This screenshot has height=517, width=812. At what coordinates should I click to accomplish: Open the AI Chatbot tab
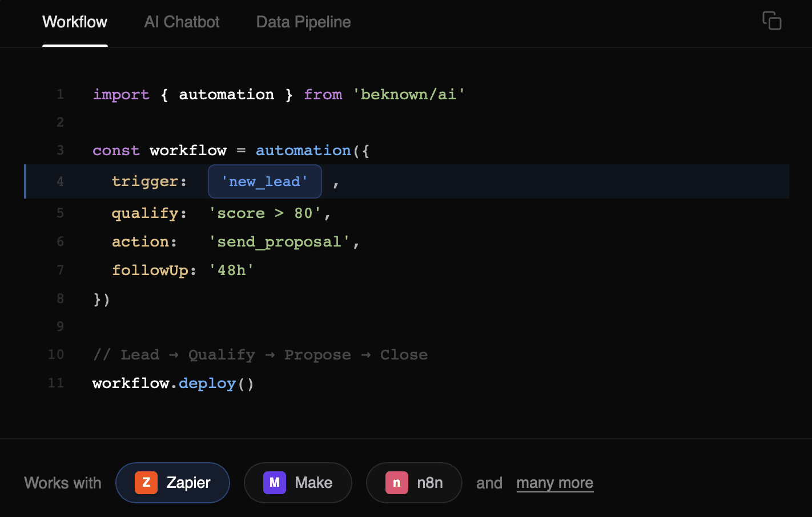(182, 22)
